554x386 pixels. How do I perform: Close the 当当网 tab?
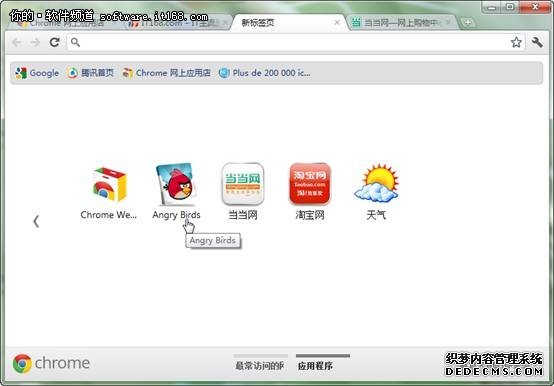point(448,22)
